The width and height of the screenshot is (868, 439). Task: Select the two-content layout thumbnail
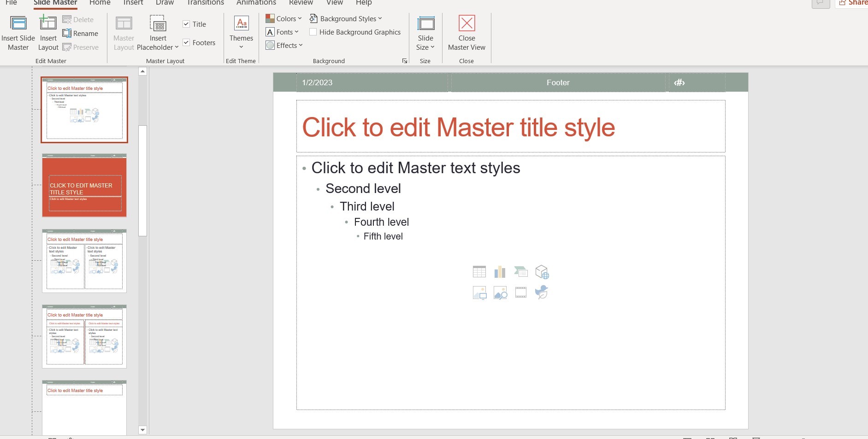point(84,261)
